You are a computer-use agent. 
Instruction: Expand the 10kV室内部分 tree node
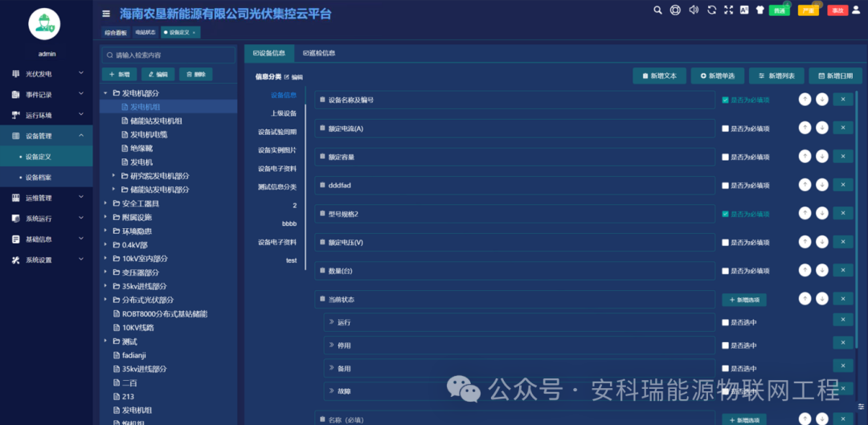(x=105, y=259)
